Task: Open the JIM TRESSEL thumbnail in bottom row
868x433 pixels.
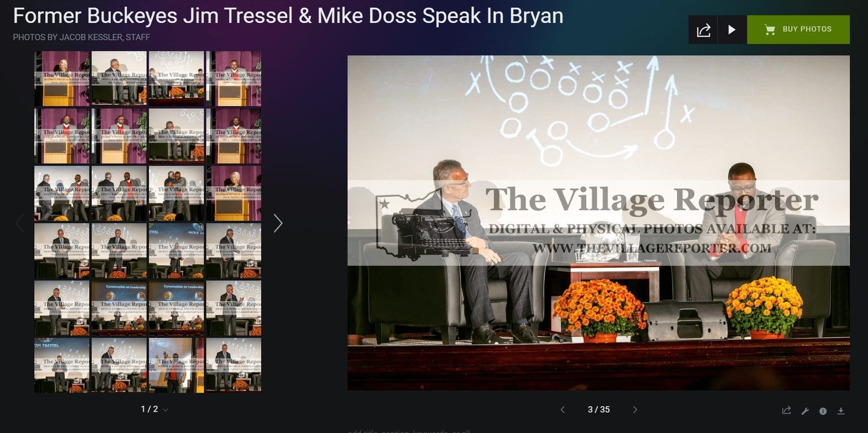Action: [62, 365]
